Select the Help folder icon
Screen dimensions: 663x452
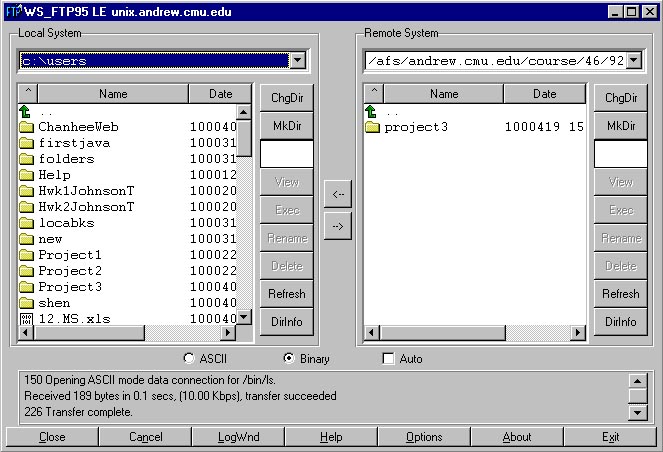tap(26, 175)
